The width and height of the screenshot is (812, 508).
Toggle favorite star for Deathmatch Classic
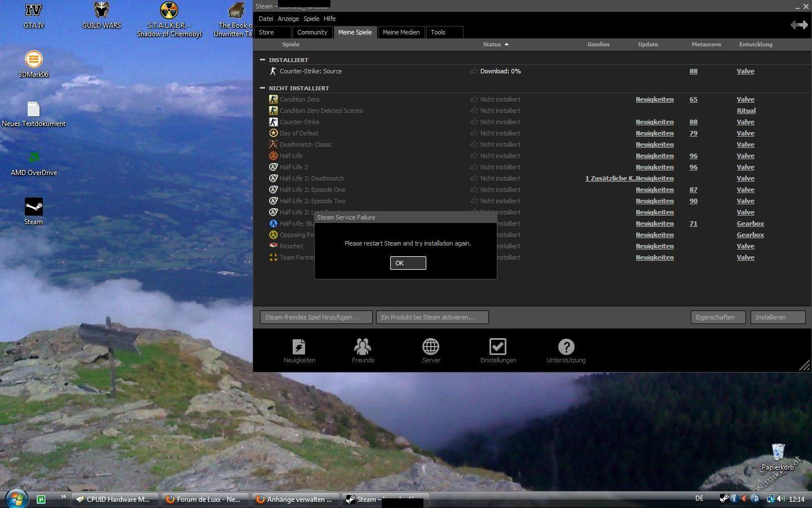pos(474,144)
